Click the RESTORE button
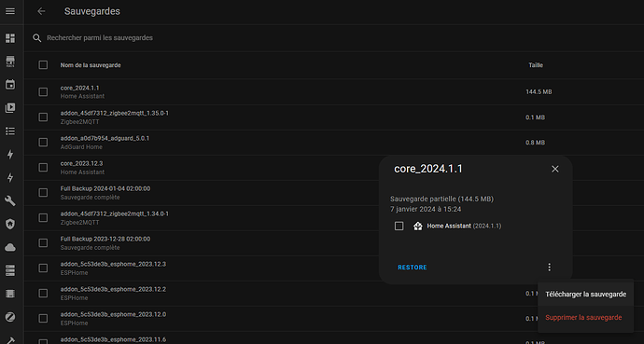The height and width of the screenshot is (344, 644). tap(413, 268)
